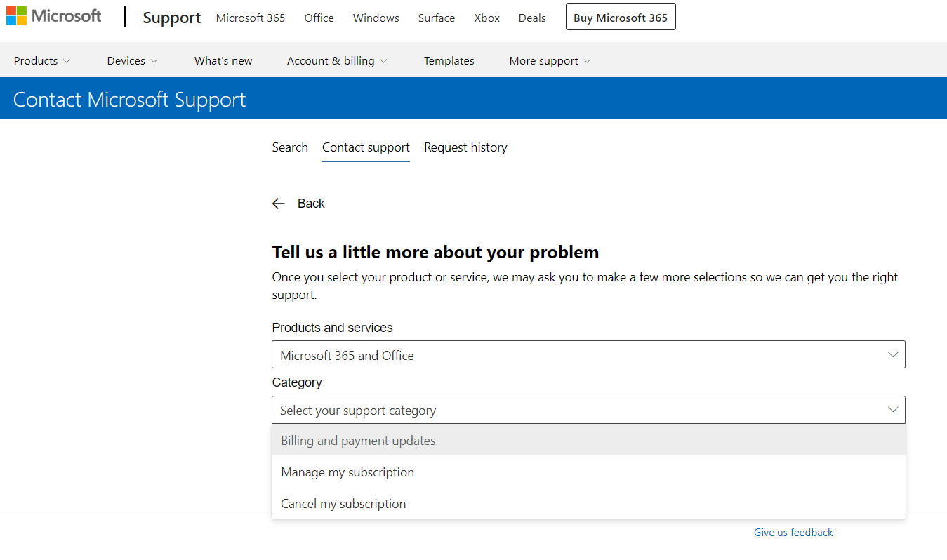This screenshot has height=560, width=947.
Task: Click the Products and services chevron arrow
Action: pos(893,355)
